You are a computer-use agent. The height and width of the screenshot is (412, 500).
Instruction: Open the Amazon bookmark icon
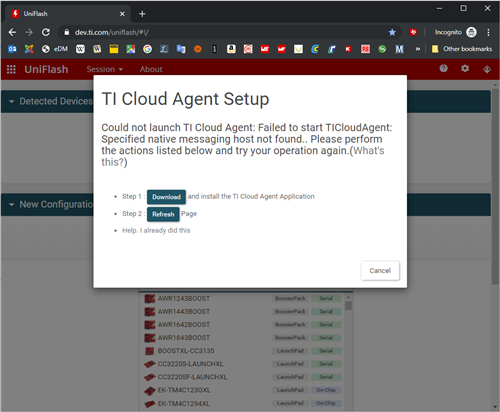(231, 49)
